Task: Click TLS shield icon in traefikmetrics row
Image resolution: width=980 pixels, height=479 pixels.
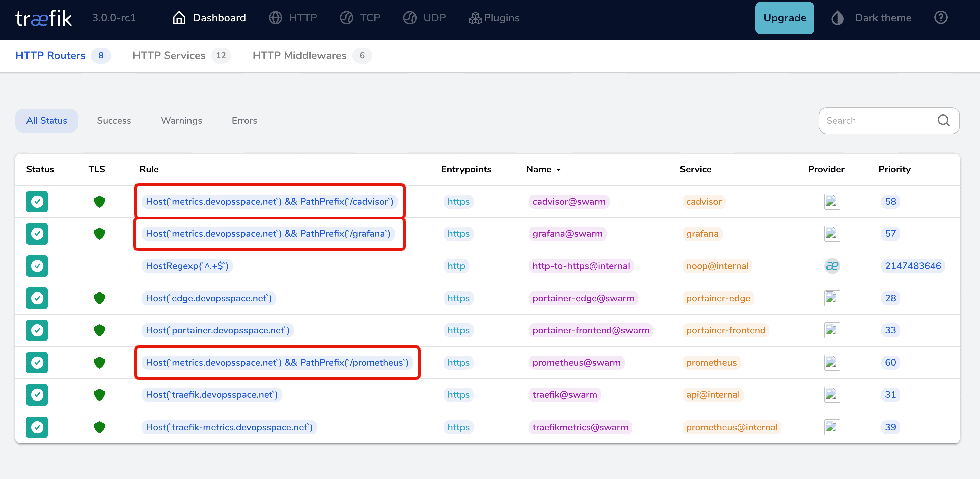Action: click(x=99, y=427)
